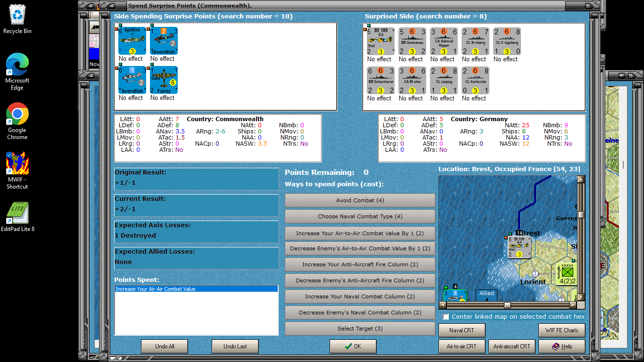The image size is (644, 362).
Task: Click the Undo Last button
Action: 235,346
